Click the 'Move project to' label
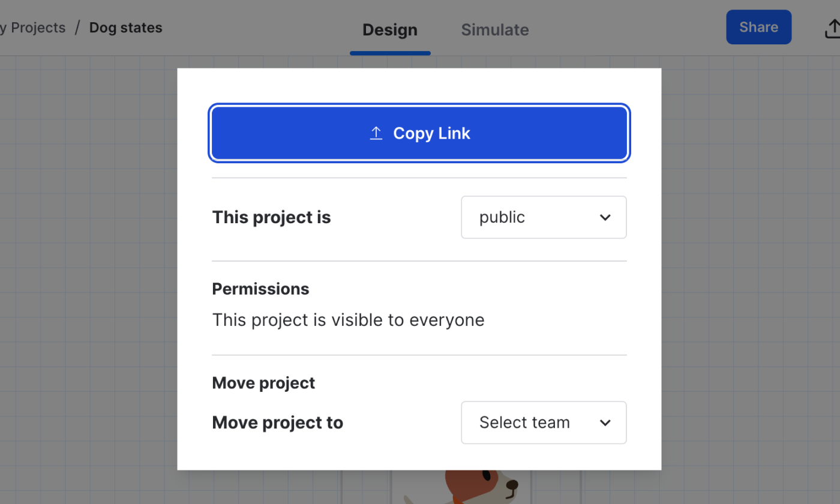This screenshot has width=840, height=504. (x=277, y=422)
